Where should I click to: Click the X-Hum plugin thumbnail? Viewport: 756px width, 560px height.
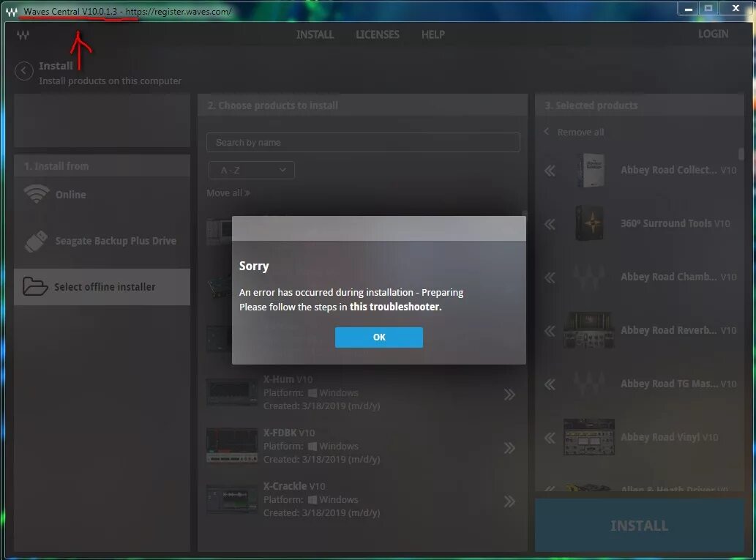[x=232, y=392]
